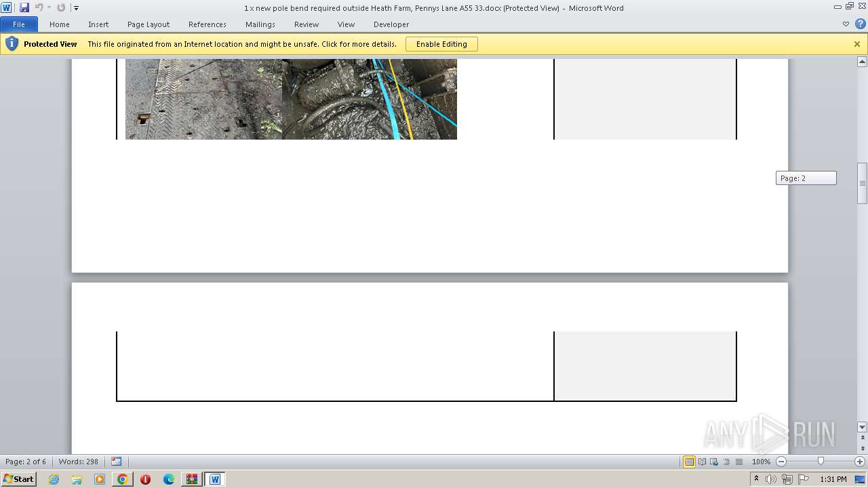Open File Explorer from the taskbar

77,479
